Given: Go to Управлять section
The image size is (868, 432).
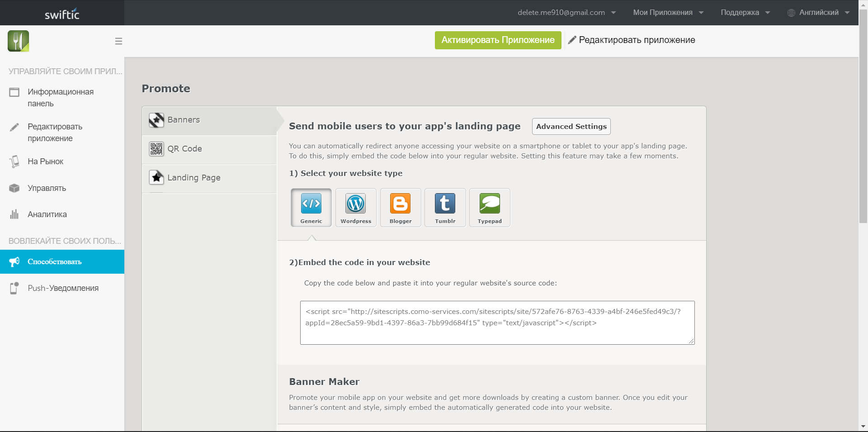Looking at the screenshot, I should 62,188.
